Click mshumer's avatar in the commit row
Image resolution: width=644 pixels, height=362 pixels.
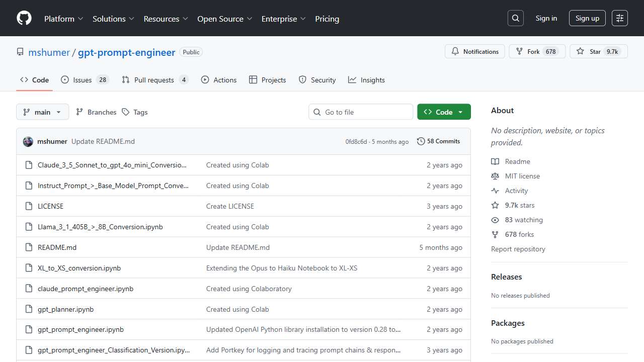(28, 141)
